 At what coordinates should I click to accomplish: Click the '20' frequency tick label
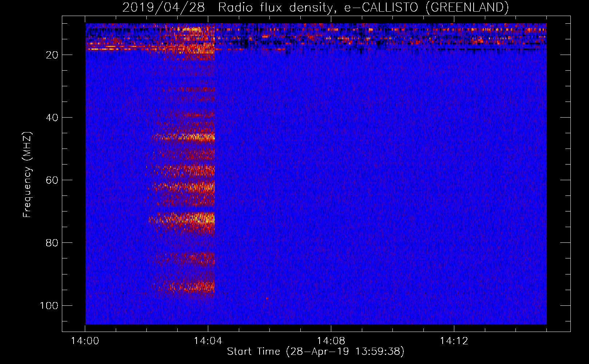coord(52,55)
